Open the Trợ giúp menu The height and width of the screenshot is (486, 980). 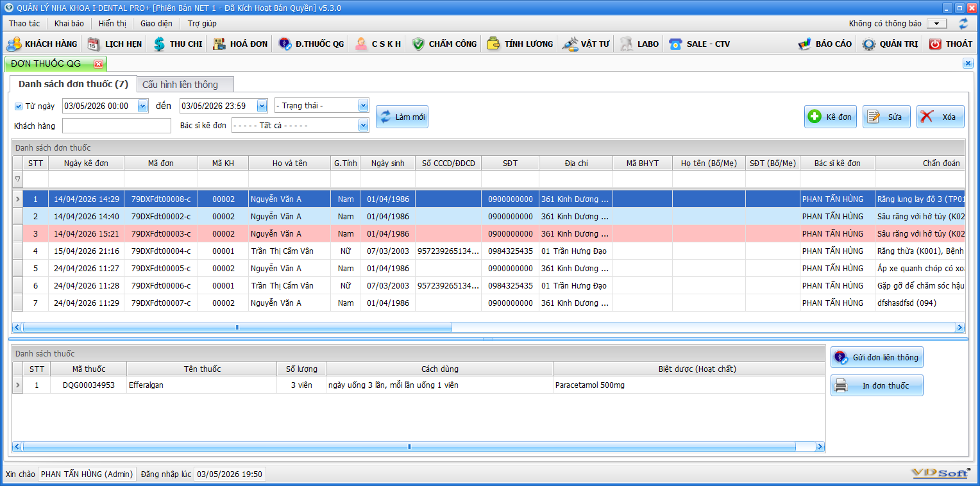point(202,24)
